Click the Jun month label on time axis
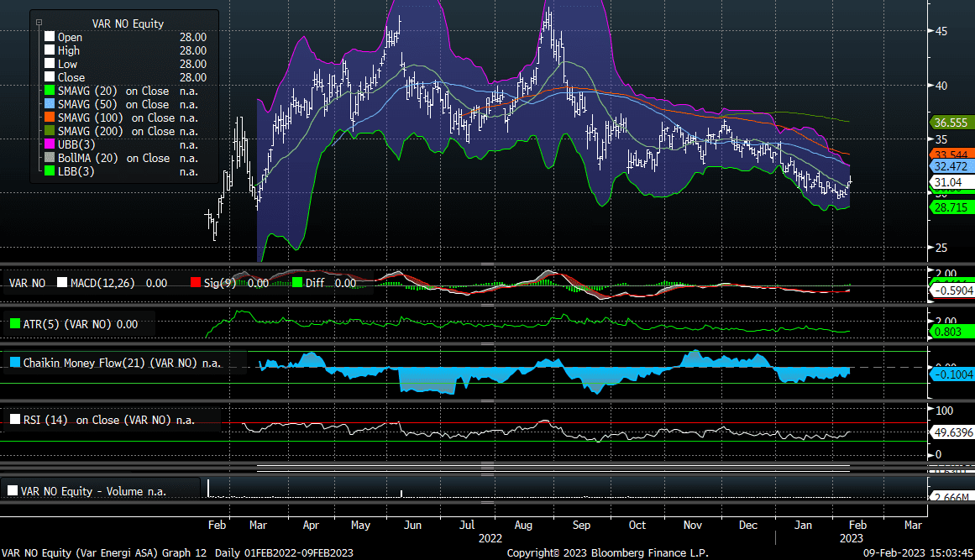This screenshot has height=560, width=975. (412, 526)
